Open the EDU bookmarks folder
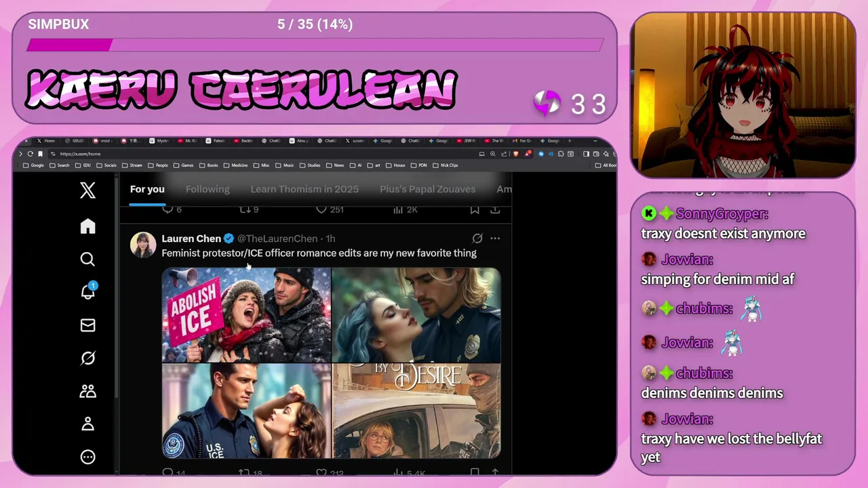 coord(83,165)
